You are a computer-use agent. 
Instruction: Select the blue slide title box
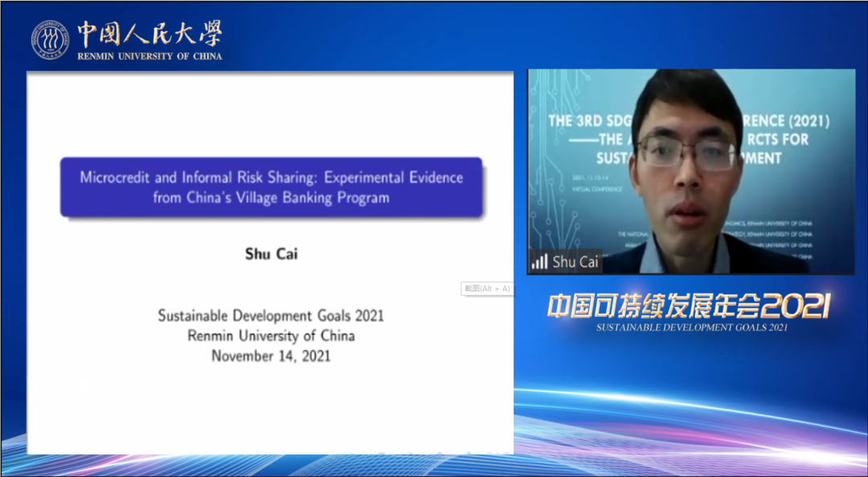click(x=271, y=187)
